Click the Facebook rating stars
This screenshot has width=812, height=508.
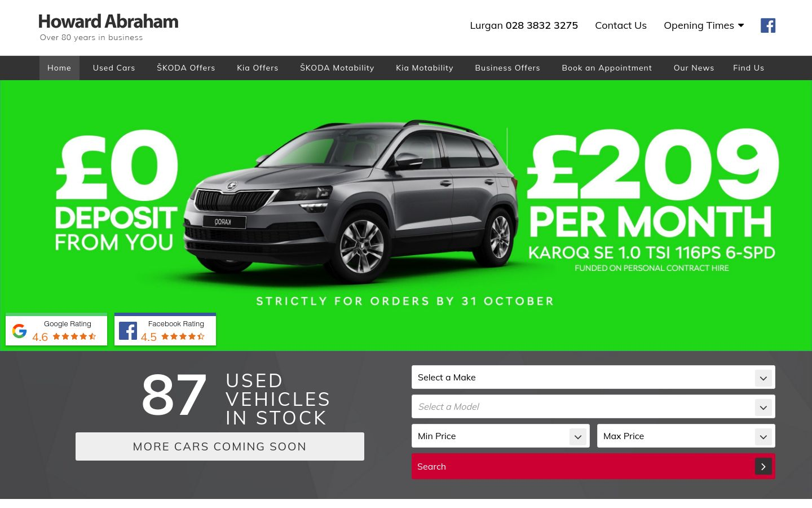183,336
